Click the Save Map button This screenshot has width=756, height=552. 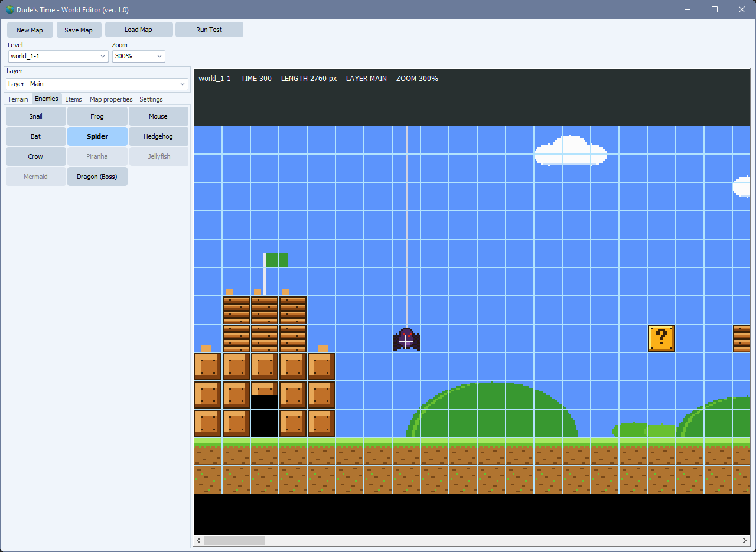pyautogui.click(x=79, y=30)
